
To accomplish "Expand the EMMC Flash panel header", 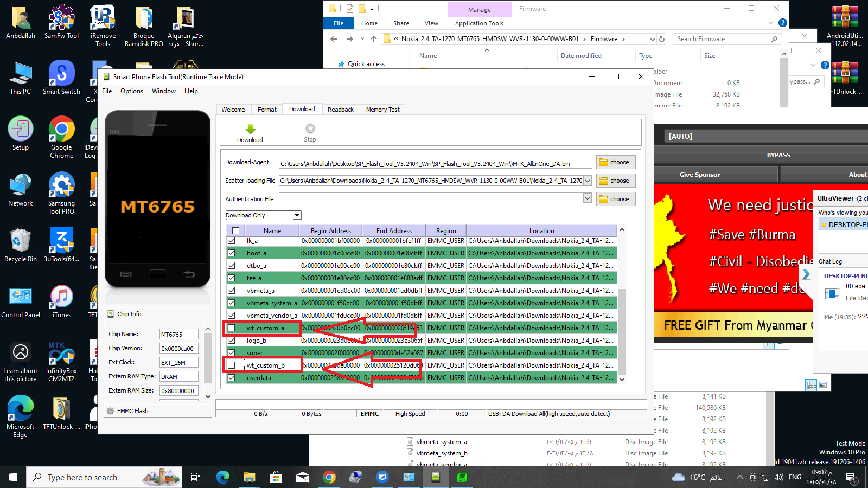I will point(157,411).
